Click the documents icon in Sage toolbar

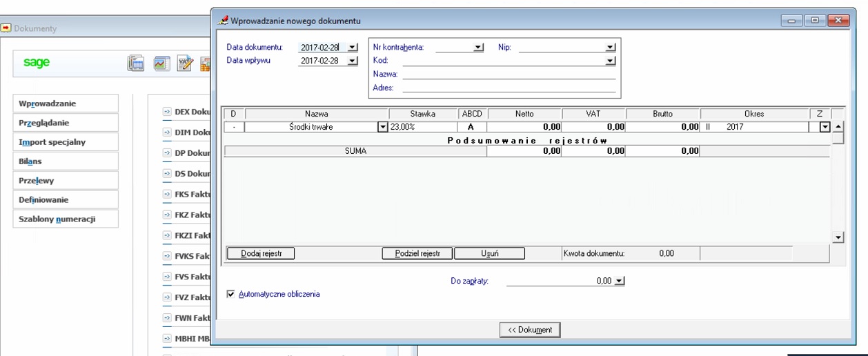pos(135,63)
